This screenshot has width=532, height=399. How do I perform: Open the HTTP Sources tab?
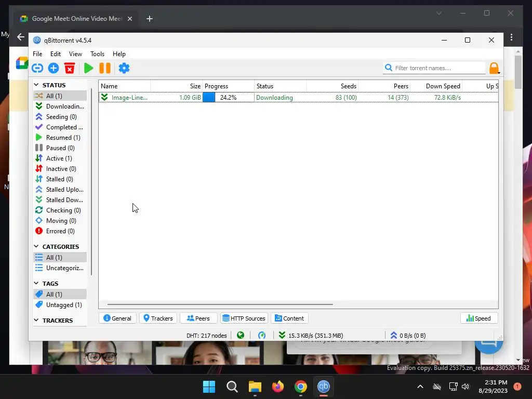244,318
